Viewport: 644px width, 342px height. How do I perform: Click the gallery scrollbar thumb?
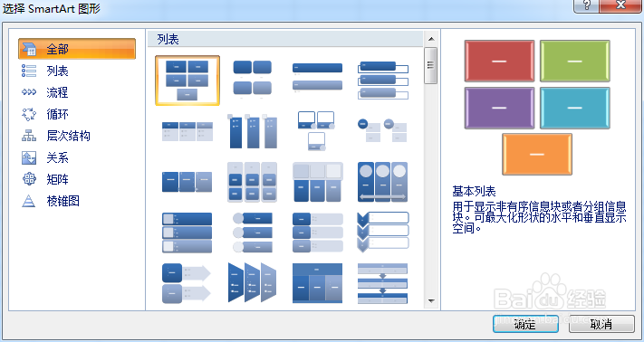431,66
